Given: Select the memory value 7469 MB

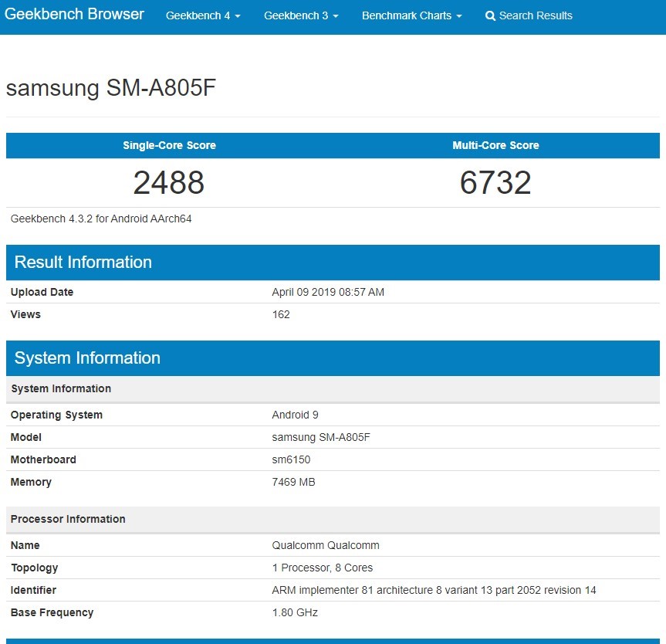Looking at the screenshot, I should tap(293, 482).
